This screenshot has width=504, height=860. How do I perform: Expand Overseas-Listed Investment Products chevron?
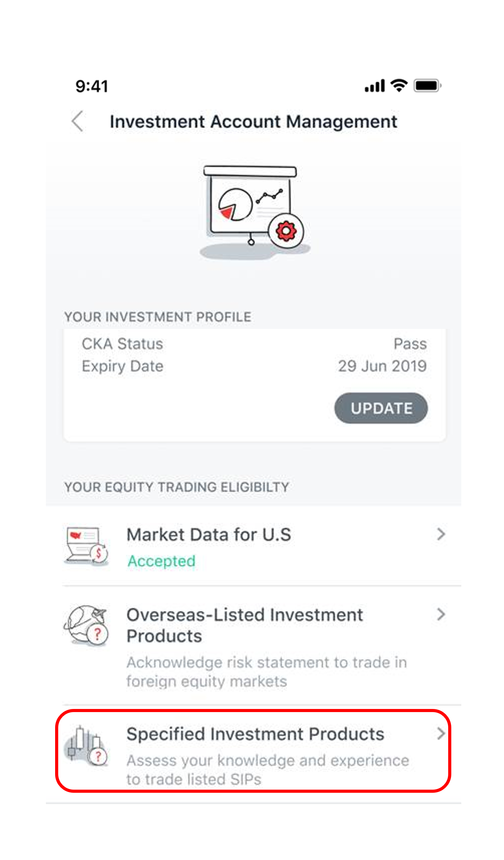pyautogui.click(x=441, y=614)
